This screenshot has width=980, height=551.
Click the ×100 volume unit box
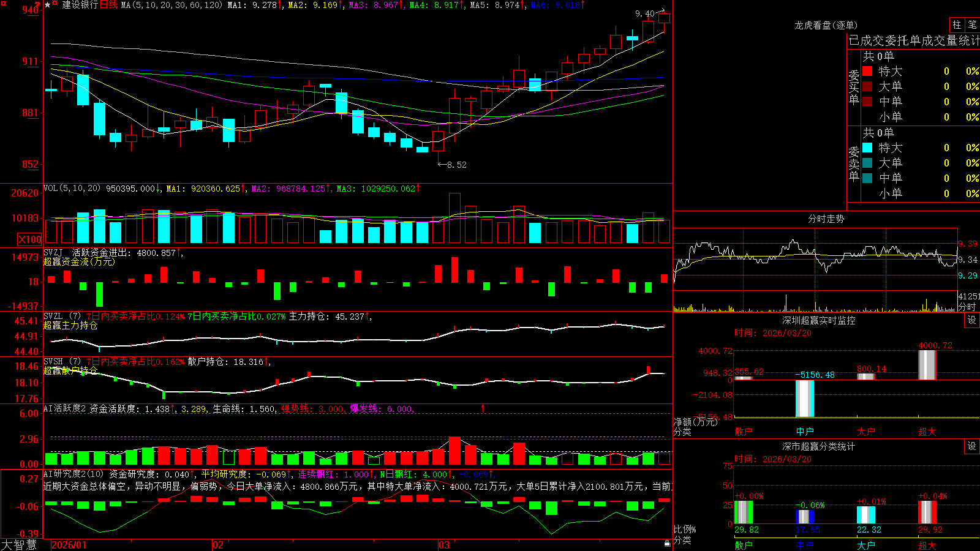pos(30,239)
